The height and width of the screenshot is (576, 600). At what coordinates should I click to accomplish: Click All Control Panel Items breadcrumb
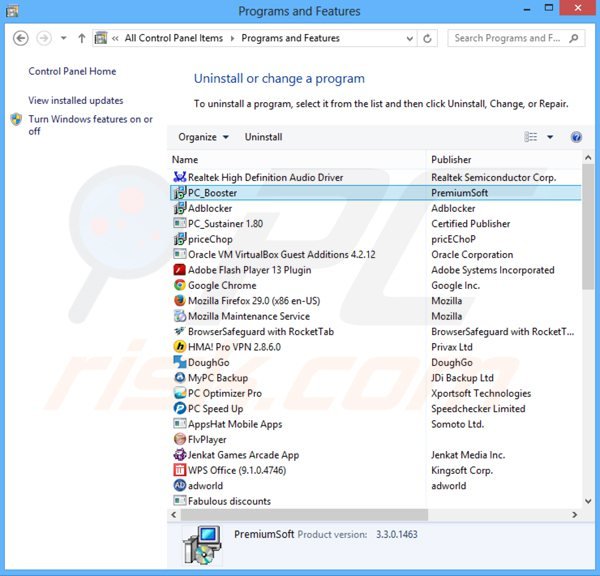pyautogui.click(x=174, y=38)
